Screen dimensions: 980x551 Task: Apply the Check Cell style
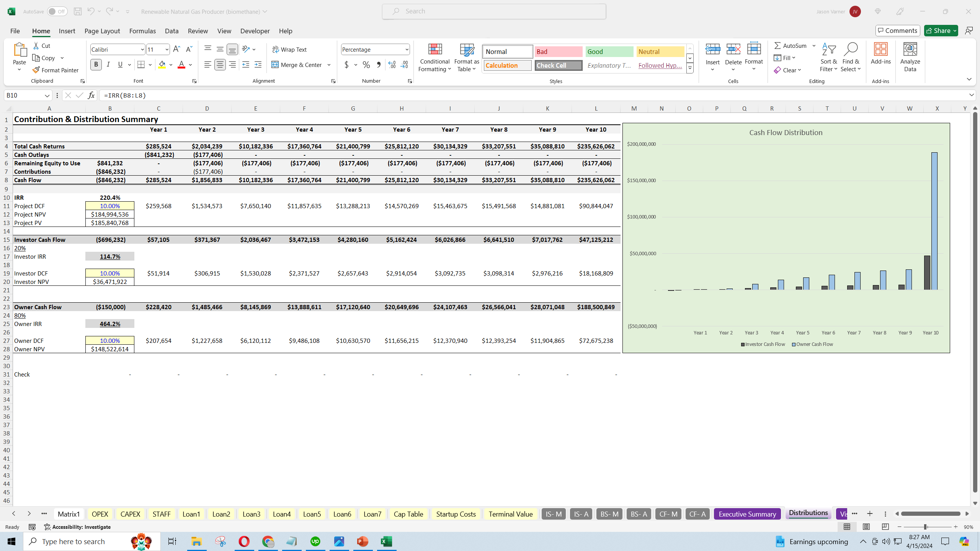[559, 65]
